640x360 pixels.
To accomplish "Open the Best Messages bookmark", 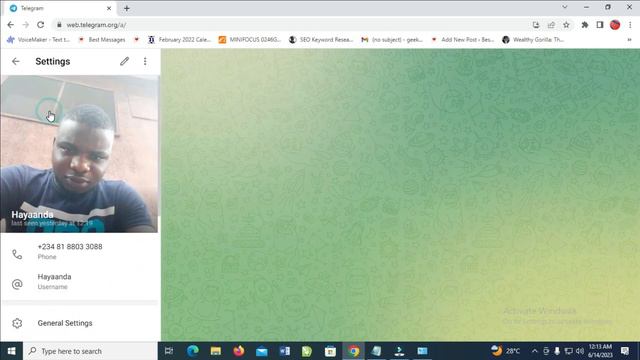I will (x=102, y=40).
